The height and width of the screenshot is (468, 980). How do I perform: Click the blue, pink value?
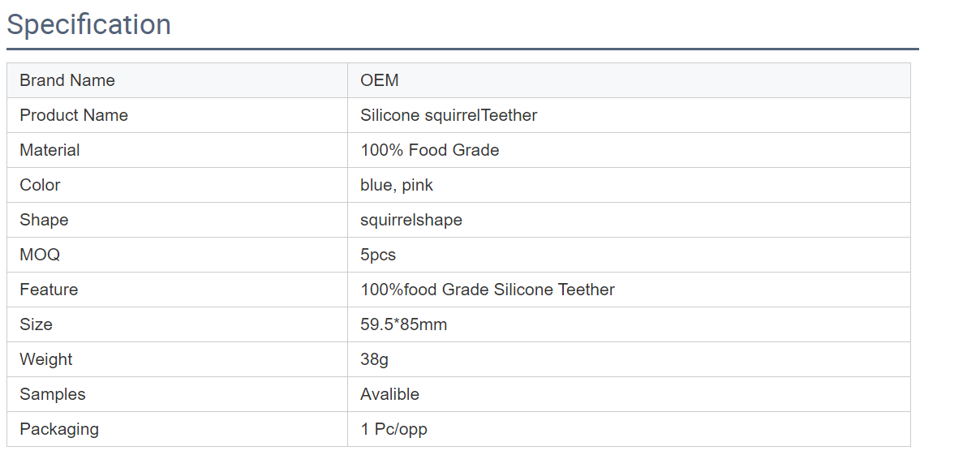click(397, 185)
